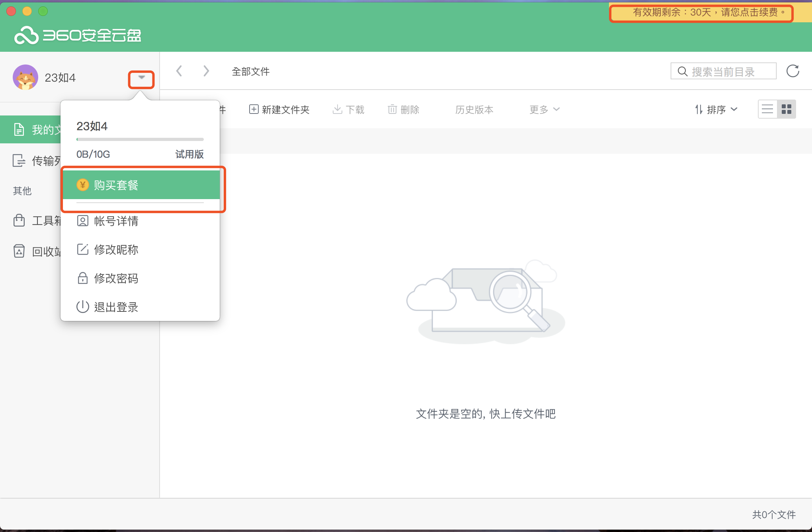Open 历史版本 history versions
The width and height of the screenshot is (812, 532).
tap(474, 110)
